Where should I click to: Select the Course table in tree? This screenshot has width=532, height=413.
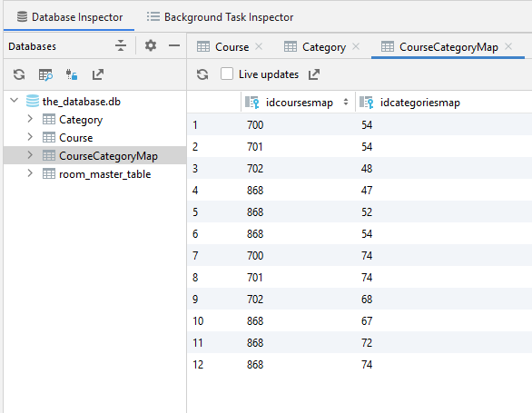[75, 138]
